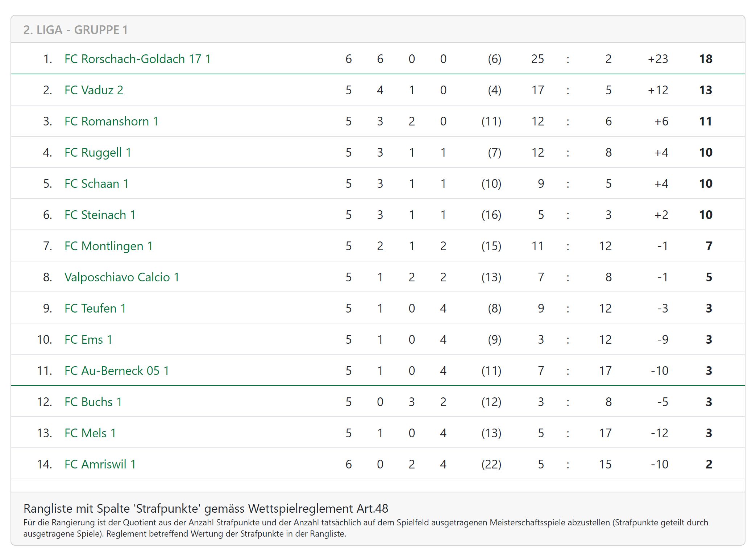756x558 pixels.
Task: Open the FC Rorschach-Goldach 17 1 team link
Action: coord(137,59)
